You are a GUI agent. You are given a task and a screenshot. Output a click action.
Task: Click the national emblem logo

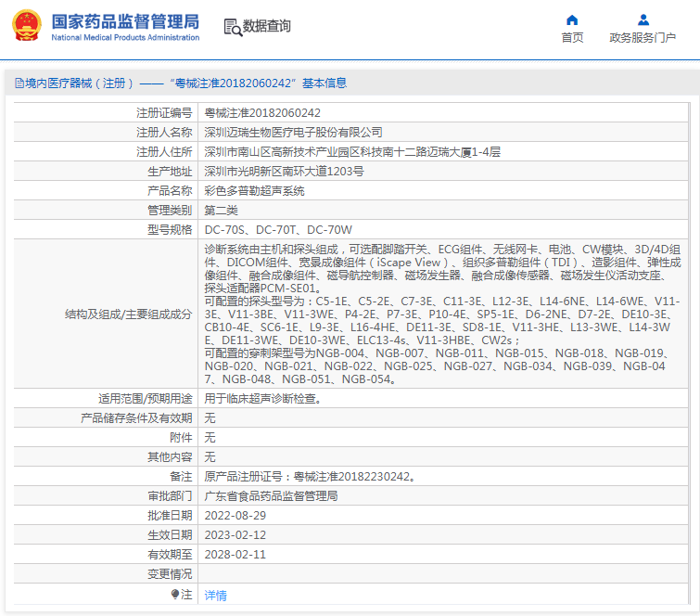[x=26, y=25]
